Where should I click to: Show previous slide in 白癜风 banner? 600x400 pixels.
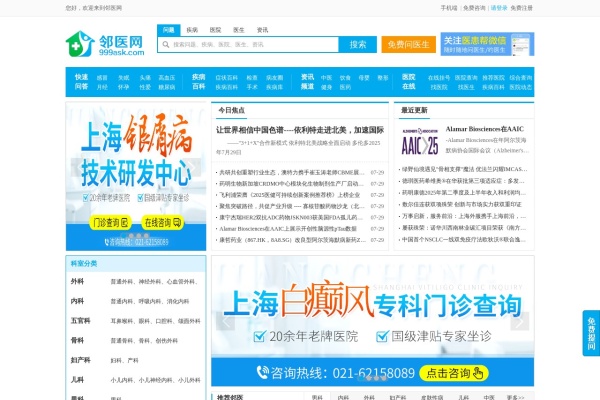pos(225,321)
